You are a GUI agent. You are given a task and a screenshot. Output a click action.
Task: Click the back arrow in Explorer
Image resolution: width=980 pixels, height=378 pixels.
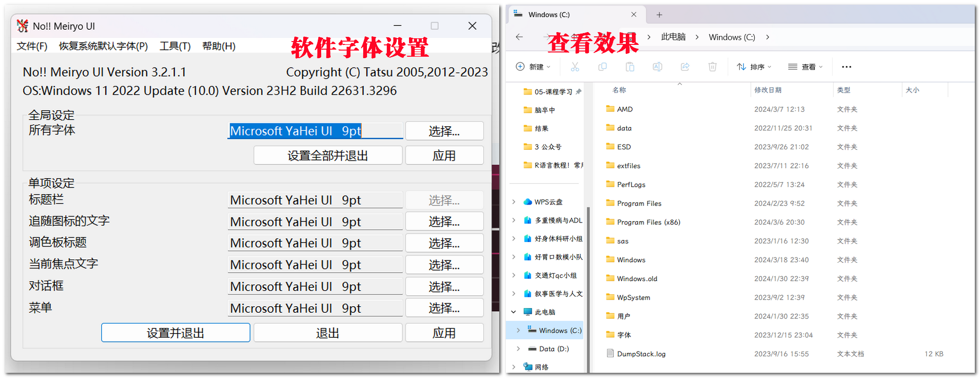(520, 37)
